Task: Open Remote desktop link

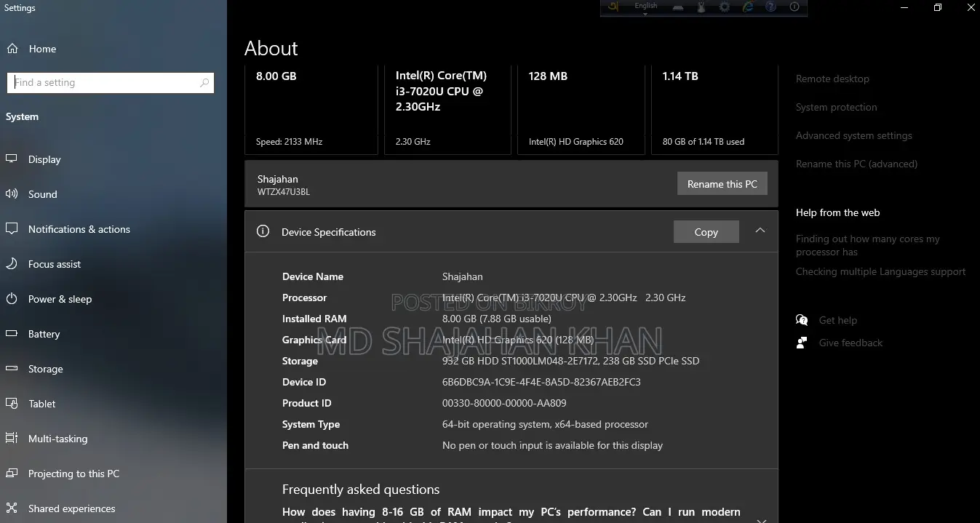Action: click(x=832, y=79)
